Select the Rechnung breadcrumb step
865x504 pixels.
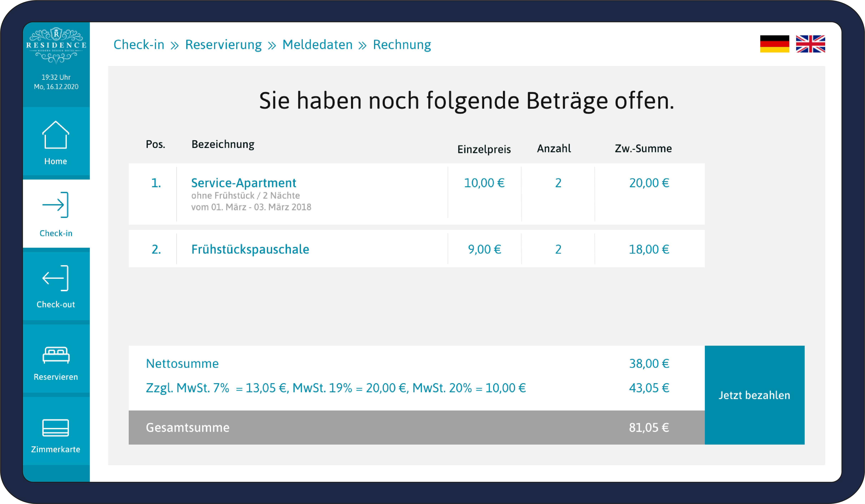tap(402, 45)
